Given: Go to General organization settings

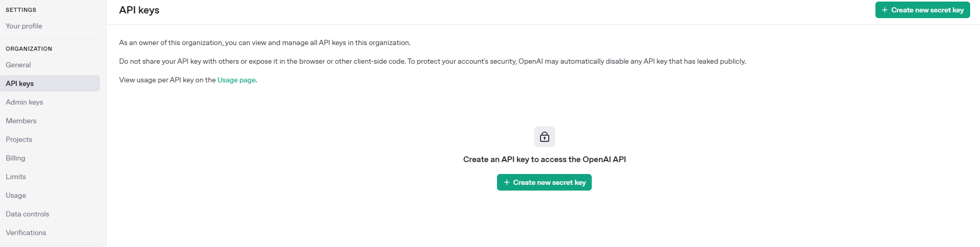Looking at the screenshot, I should click(x=18, y=65).
